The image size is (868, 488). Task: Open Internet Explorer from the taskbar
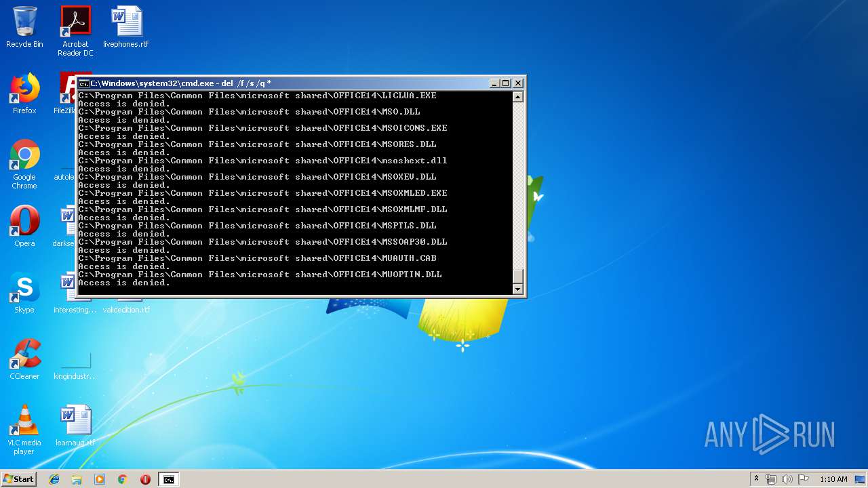tap(54, 479)
